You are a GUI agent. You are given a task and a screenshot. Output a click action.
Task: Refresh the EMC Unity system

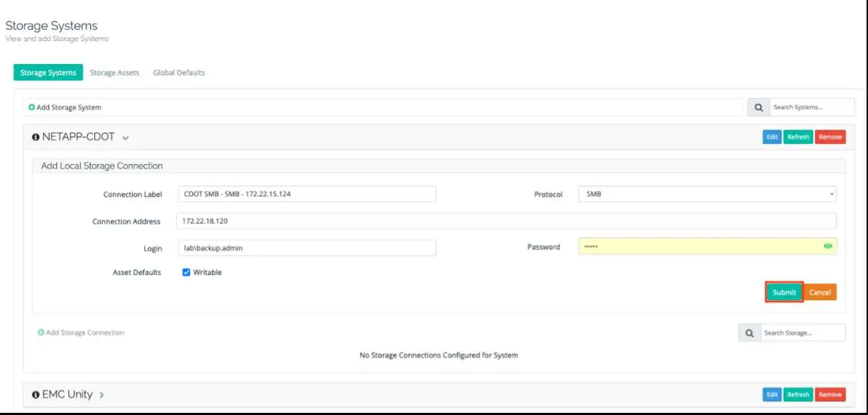coord(798,394)
